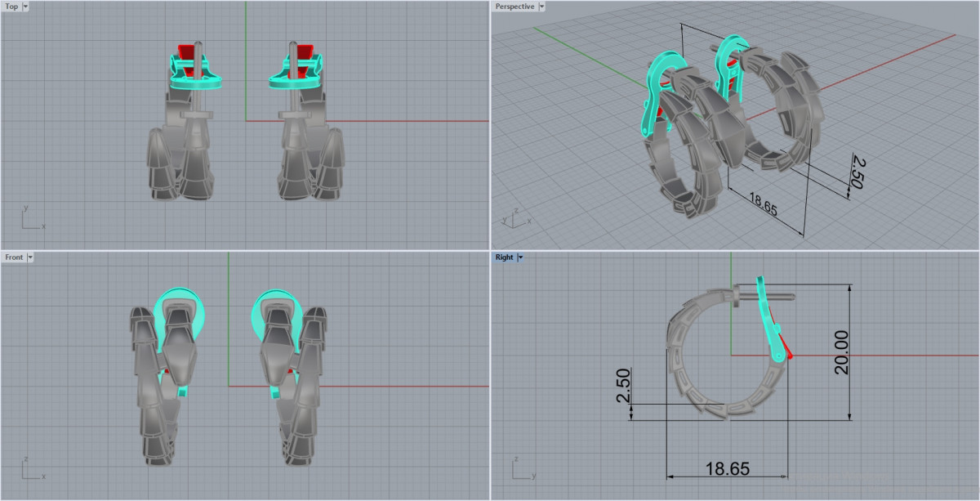Open the Top viewport dropdown arrow

pyautogui.click(x=25, y=7)
